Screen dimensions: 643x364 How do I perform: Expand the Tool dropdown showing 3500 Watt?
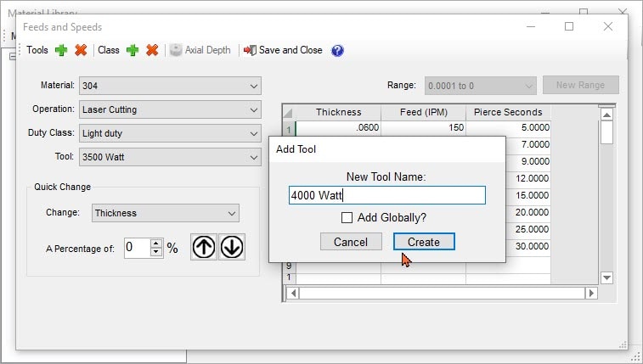click(170, 157)
